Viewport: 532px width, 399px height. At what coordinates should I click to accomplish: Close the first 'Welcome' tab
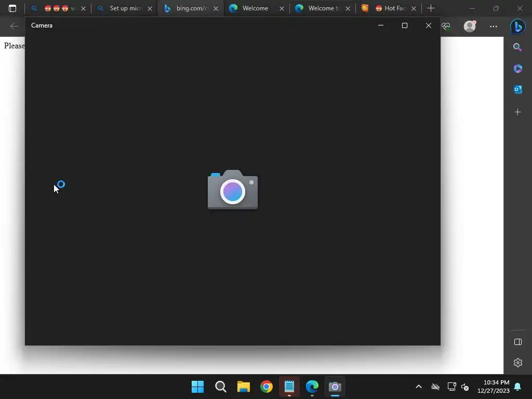(282, 8)
